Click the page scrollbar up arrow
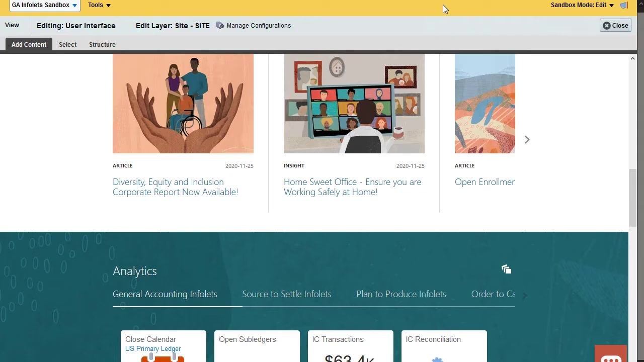The height and width of the screenshot is (362, 644). click(x=632, y=58)
